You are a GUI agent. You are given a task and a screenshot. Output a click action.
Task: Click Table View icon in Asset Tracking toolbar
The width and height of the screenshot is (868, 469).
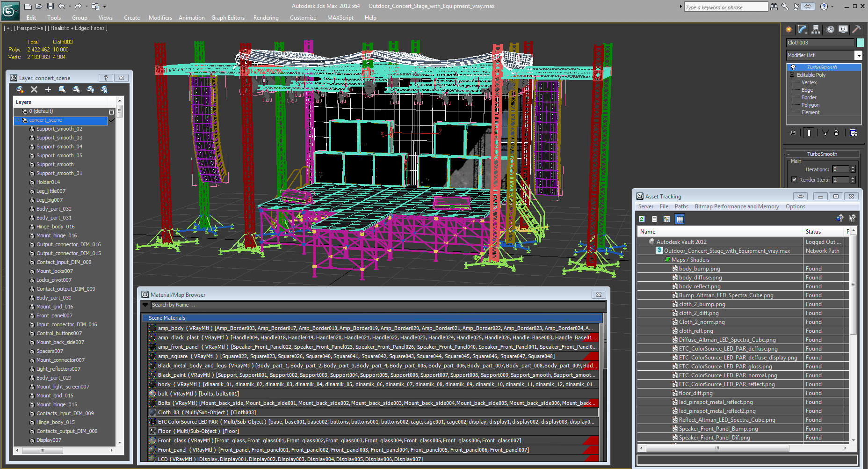tap(680, 219)
